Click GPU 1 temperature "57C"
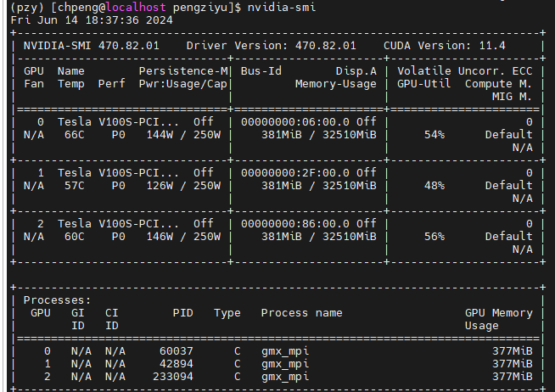Viewport: 555px width, 392px height. [x=75, y=186]
